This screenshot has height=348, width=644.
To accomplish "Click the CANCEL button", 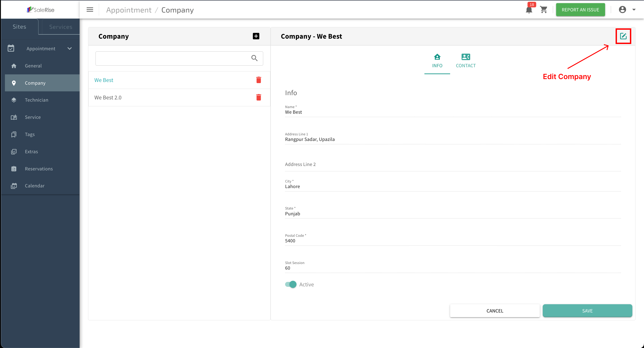I will (x=494, y=311).
